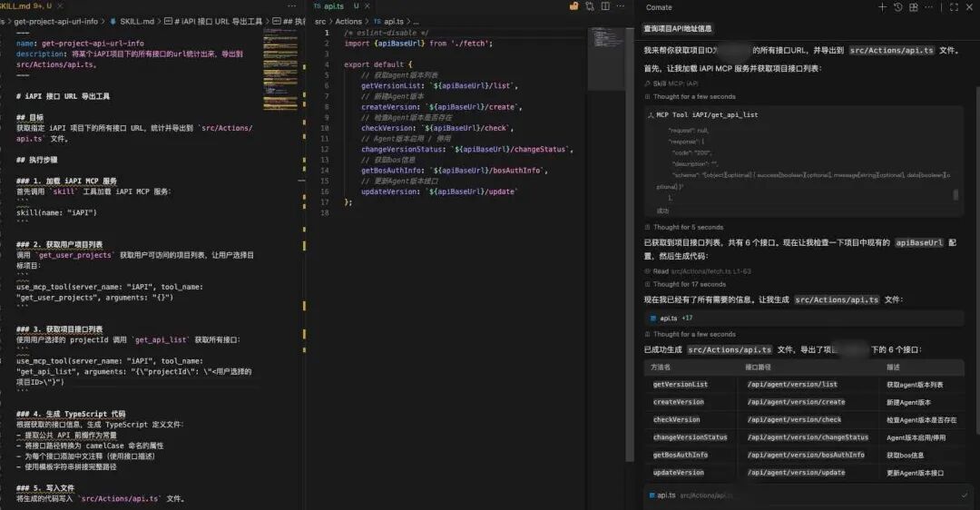Start a new Comate chat with plus icon
Viewport: 980px width, 510px height.
(882, 7)
